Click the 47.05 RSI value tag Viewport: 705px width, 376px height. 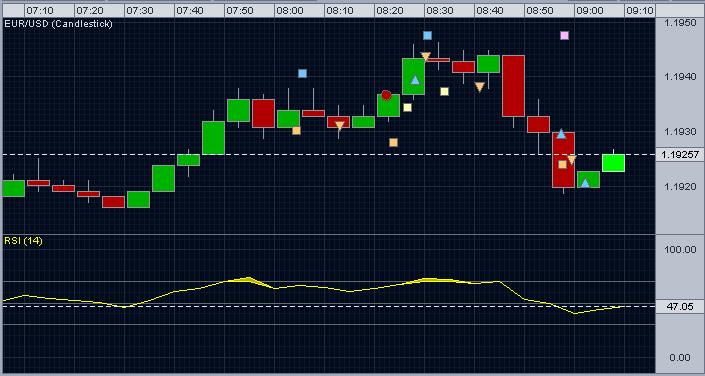pos(680,307)
